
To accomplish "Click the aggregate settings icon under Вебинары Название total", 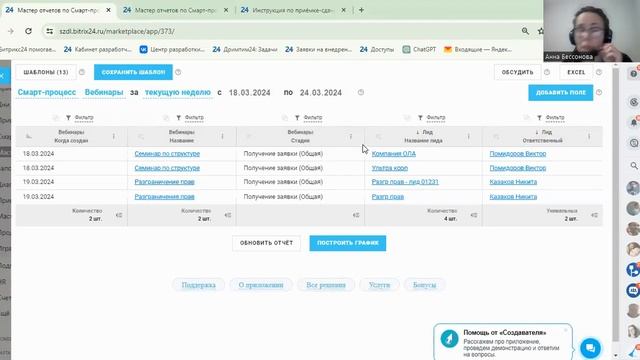I will tap(228, 215).
